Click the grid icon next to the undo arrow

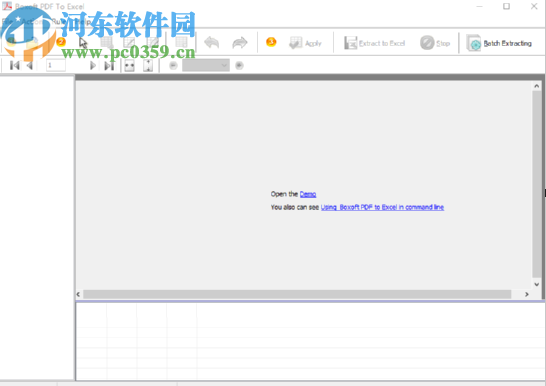click(x=181, y=43)
